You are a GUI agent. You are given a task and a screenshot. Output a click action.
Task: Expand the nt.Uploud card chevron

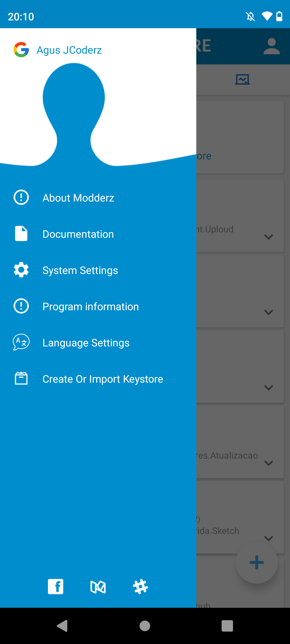269,237
